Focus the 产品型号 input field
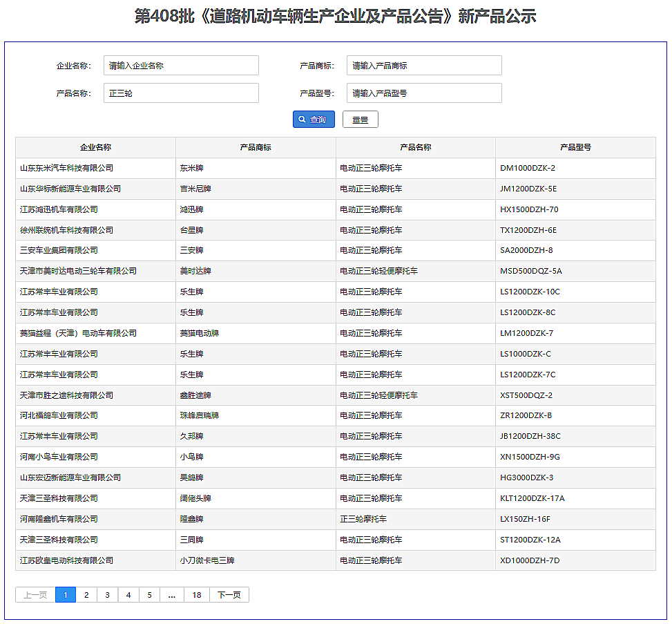Viewport: 672px width, 624px height. 424,93
